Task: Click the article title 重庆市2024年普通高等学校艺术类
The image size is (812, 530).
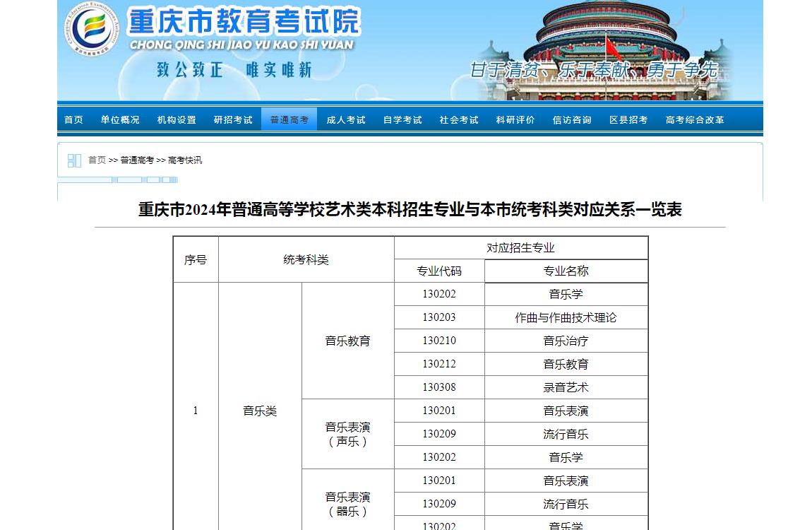Action: 410,209
